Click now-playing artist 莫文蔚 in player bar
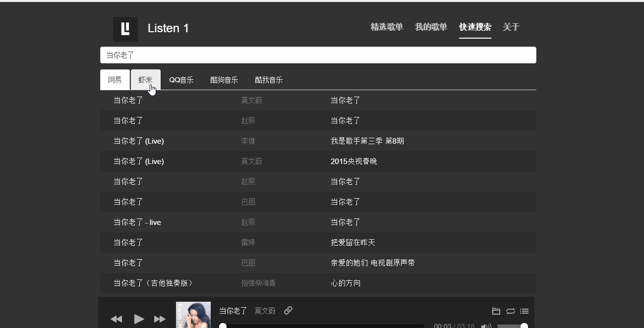 tap(265, 311)
